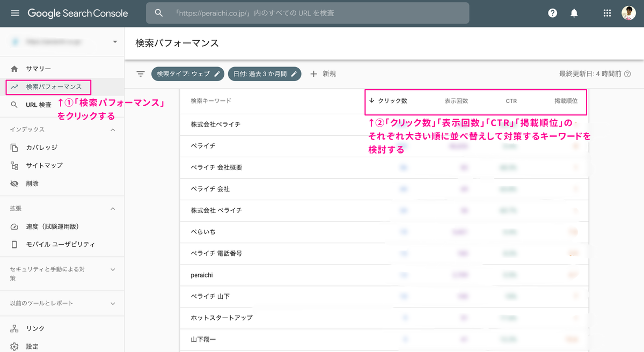Select keyword row ペライチ 山下
644x352 pixels.
click(384, 296)
